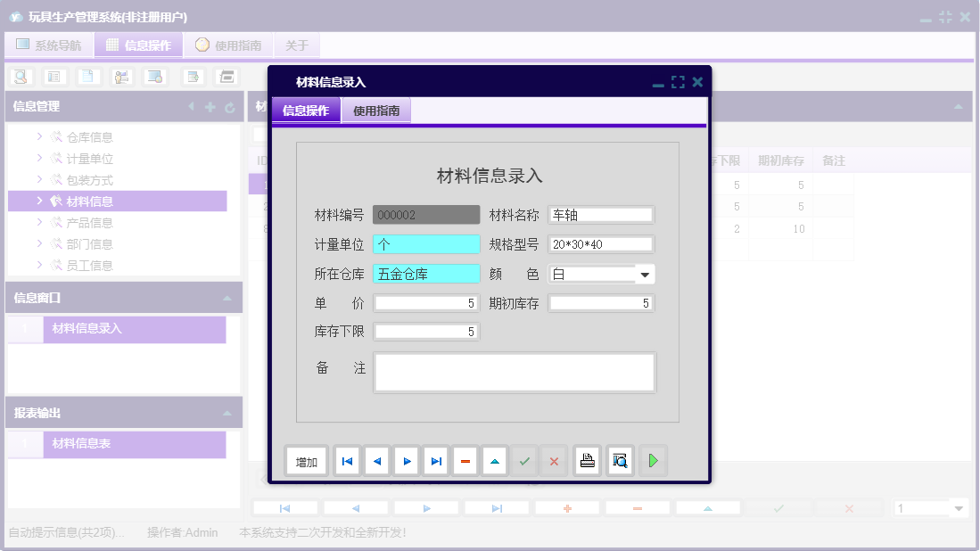Select the first-record navigation icon
Screen dimensions: 980x551
pos(347,460)
